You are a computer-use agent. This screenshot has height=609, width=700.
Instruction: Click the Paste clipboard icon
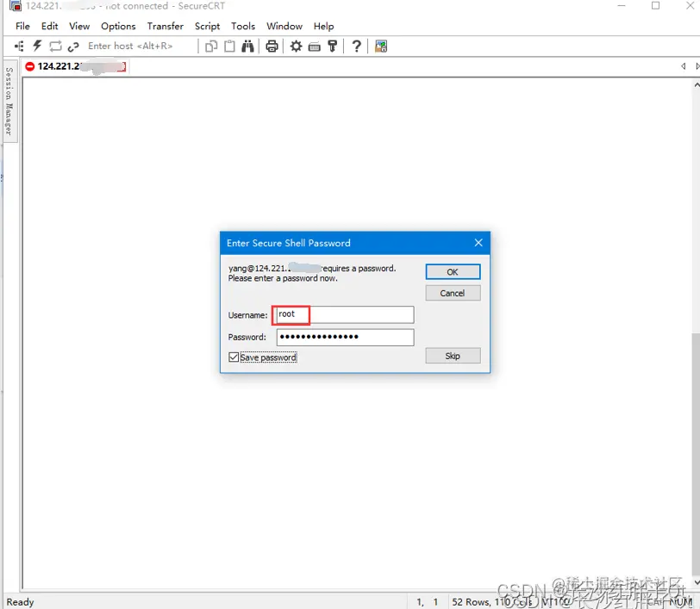coord(229,46)
